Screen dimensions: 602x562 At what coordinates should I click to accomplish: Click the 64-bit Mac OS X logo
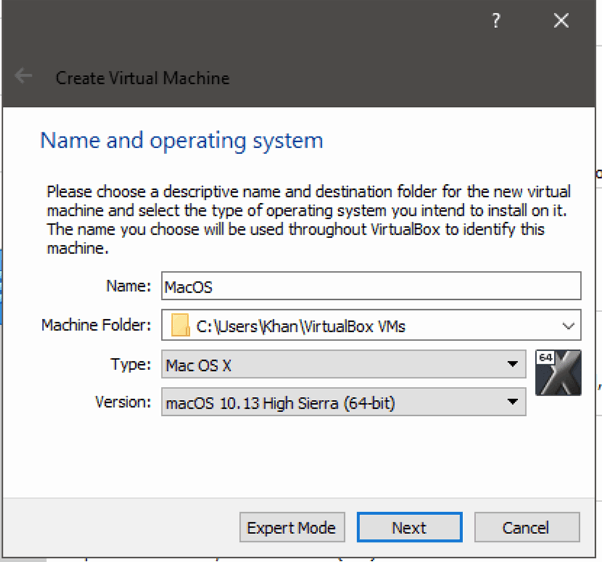tap(558, 372)
